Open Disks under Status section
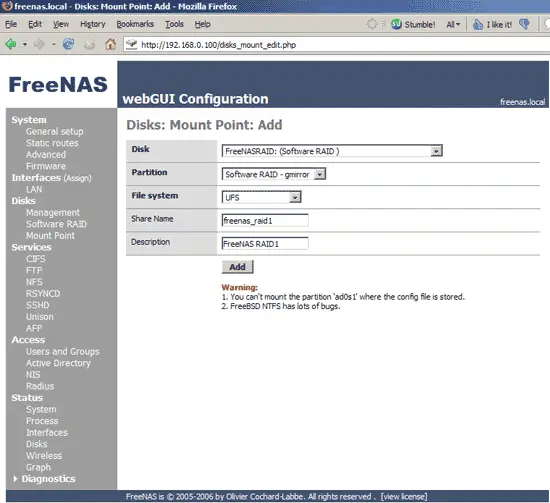The image size is (550, 503). 36,444
